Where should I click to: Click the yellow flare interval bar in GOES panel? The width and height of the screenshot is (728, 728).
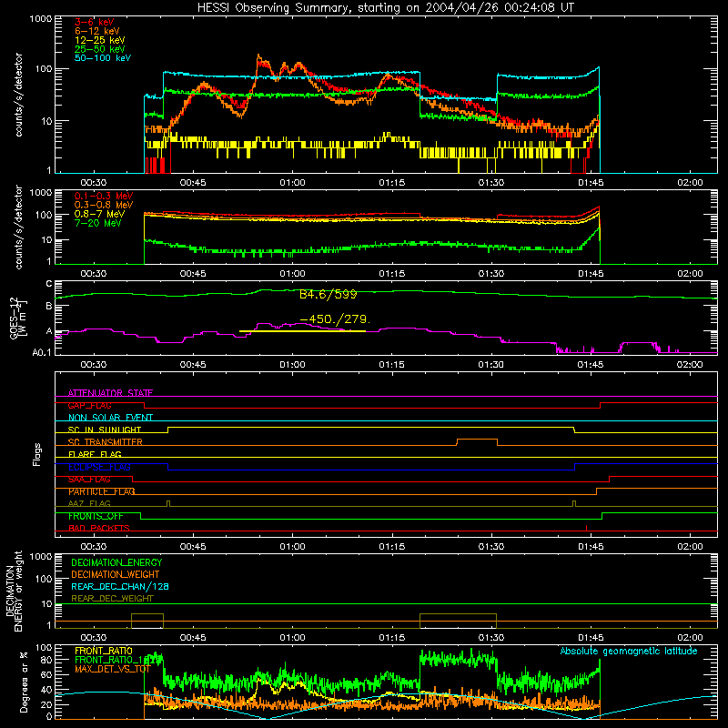302,331
